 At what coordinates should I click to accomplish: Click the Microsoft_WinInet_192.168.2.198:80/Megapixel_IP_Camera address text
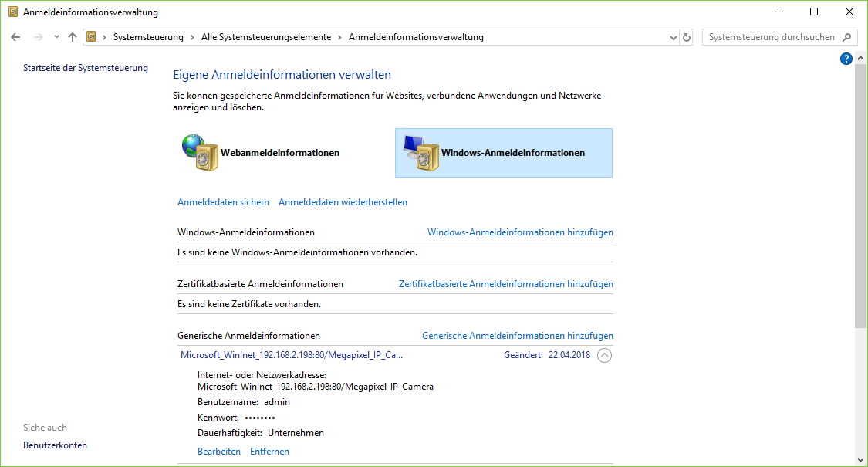[316, 387]
